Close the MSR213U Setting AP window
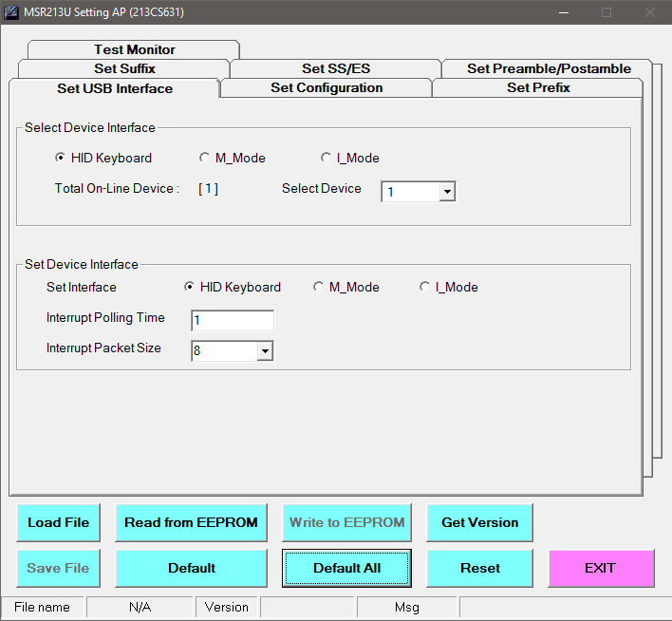Screen dimensions: 672x621 650,12
